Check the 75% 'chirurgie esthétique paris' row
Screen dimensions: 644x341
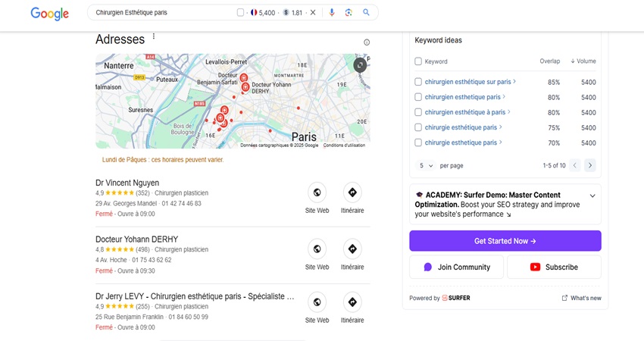[x=418, y=127]
